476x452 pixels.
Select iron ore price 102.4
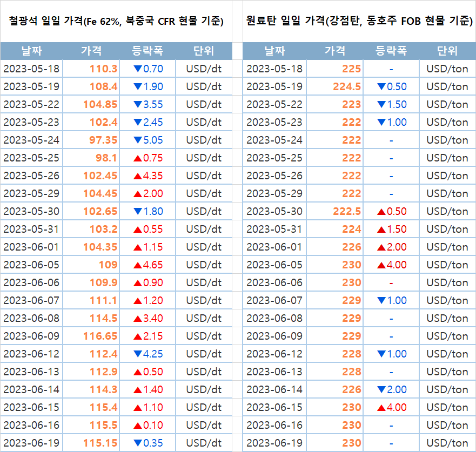coord(104,122)
